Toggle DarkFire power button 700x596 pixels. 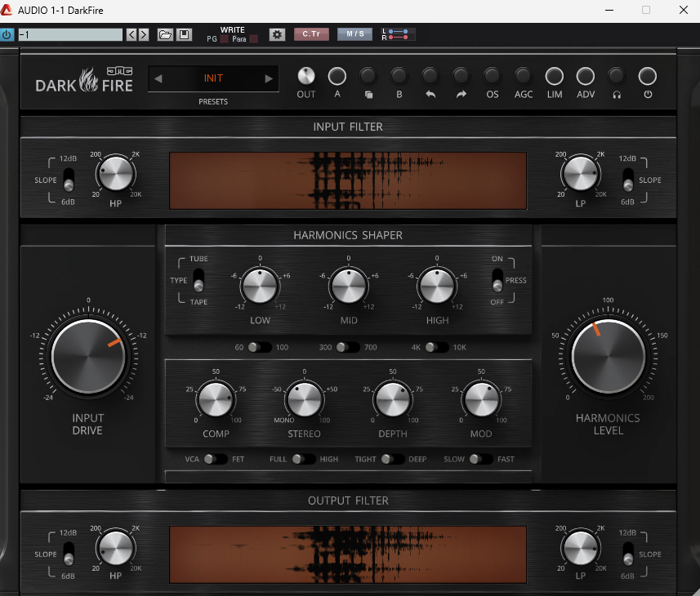pos(648,76)
